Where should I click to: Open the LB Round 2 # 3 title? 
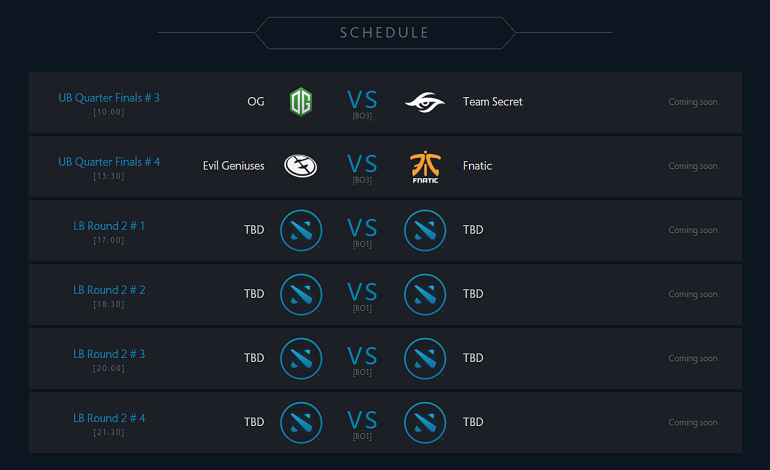tap(109, 354)
